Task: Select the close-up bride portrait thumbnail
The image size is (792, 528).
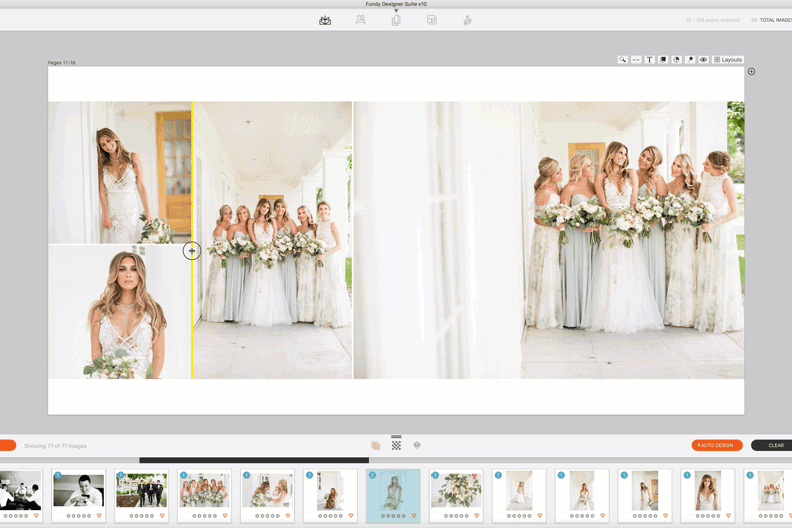Action: (708, 490)
